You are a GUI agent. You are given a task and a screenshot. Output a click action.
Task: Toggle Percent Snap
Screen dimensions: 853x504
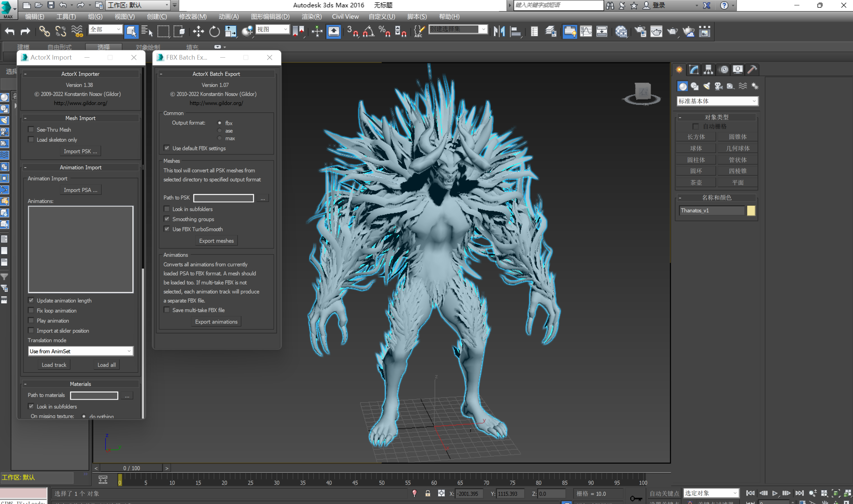[384, 31]
